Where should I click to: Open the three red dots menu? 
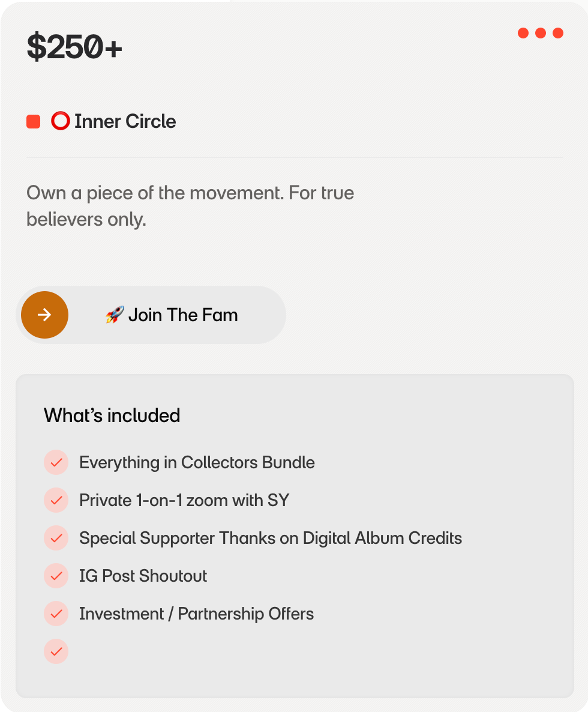541,33
